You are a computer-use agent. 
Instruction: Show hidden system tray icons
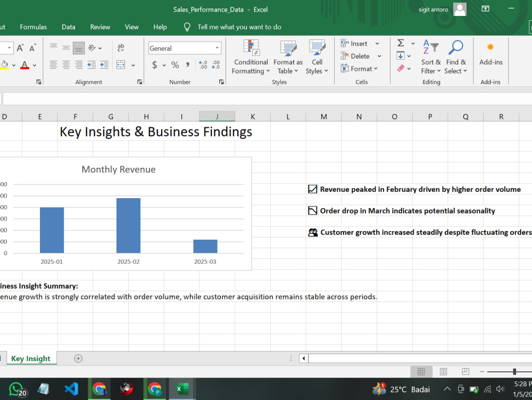pos(447,389)
